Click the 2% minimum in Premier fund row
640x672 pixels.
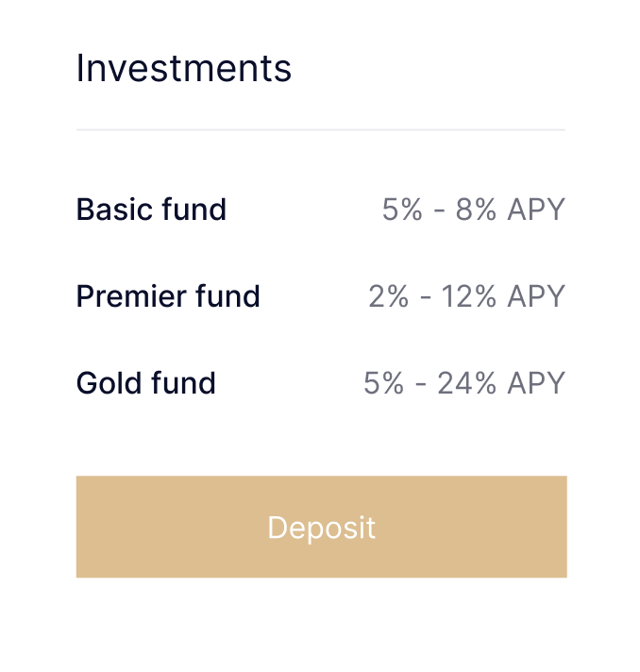pyautogui.click(x=389, y=296)
